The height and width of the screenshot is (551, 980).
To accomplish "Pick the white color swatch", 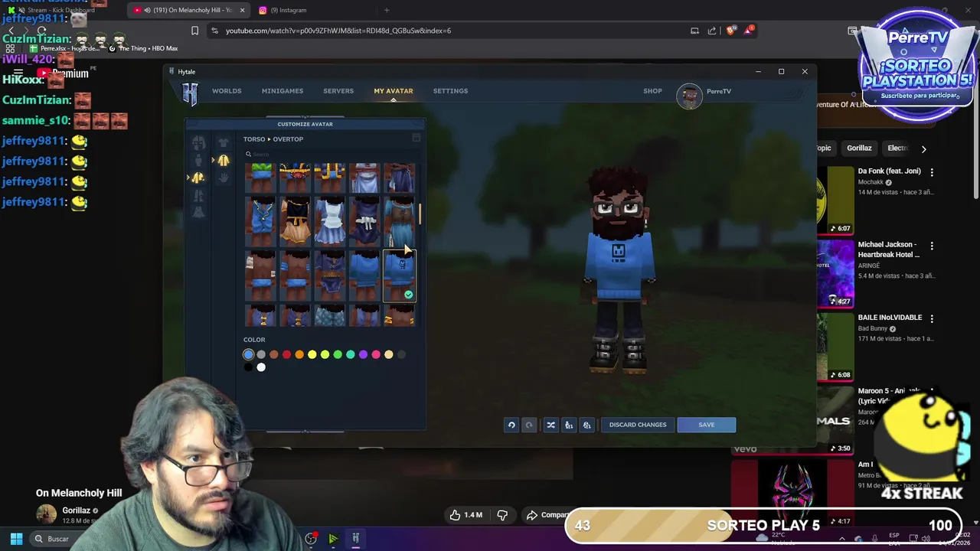I will pyautogui.click(x=261, y=367).
